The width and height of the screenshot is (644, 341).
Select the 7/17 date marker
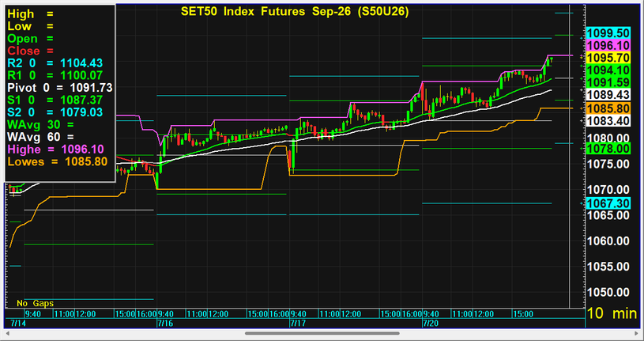(297, 324)
